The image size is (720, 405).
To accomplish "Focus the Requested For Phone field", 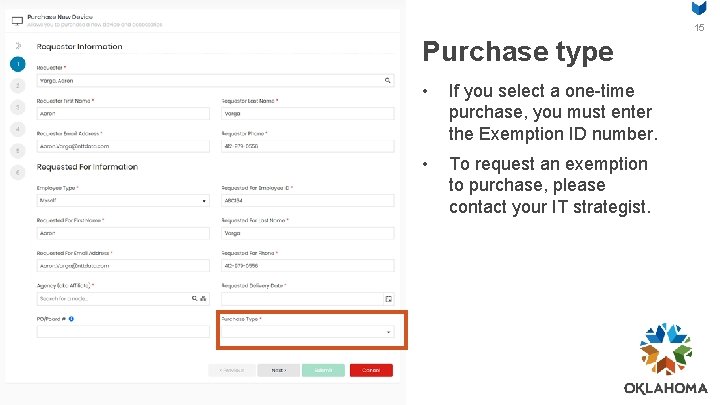I will (306, 266).
